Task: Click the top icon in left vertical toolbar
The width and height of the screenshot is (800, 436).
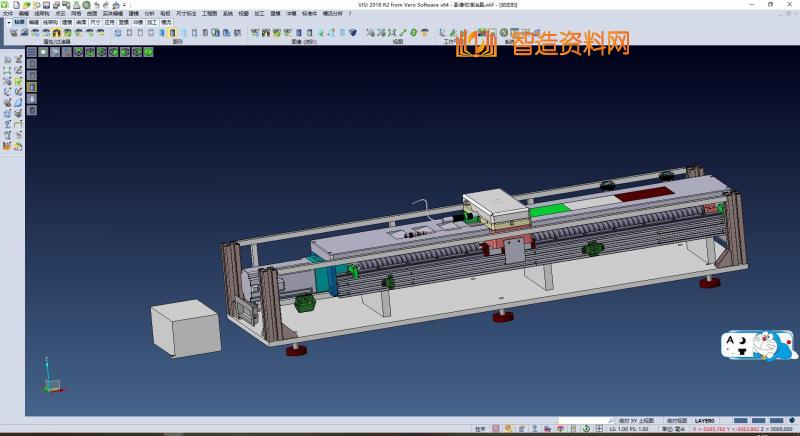Action: point(7,59)
